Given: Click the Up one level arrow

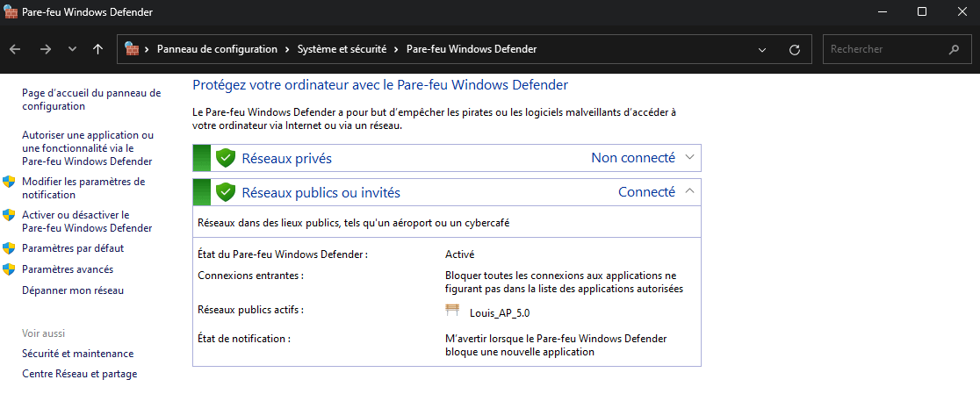Looking at the screenshot, I should point(97,49).
